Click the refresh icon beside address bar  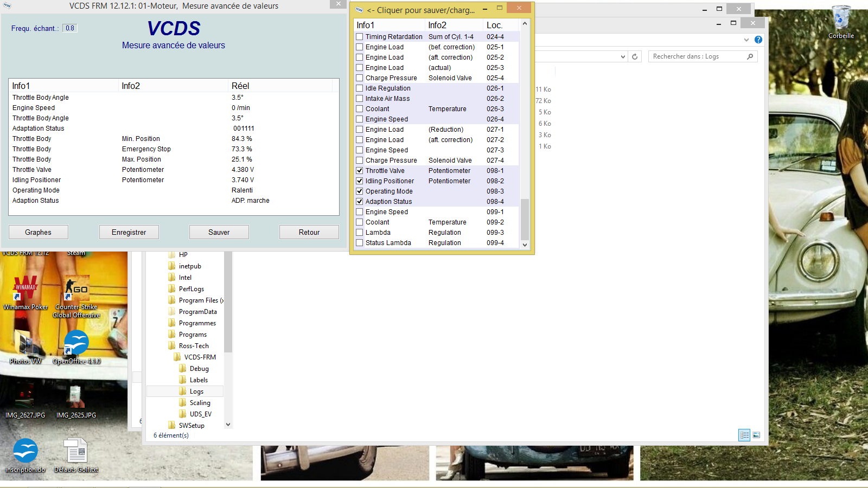point(635,56)
